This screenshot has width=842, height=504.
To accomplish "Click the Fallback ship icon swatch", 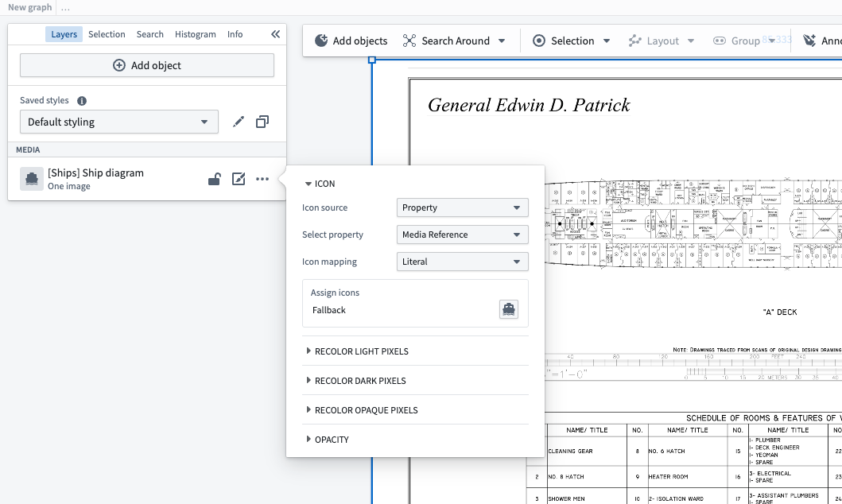I will tap(509, 310).
